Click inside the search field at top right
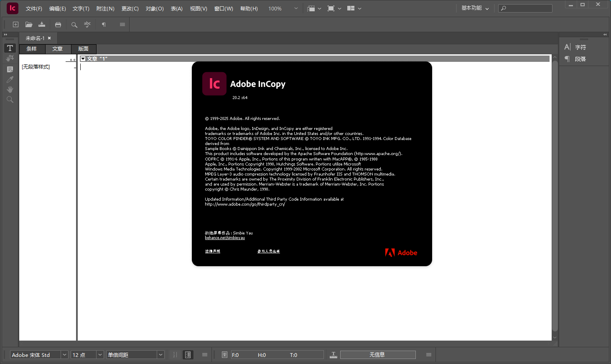The width and height of the screenshot is (611, 364). (527, 8)
